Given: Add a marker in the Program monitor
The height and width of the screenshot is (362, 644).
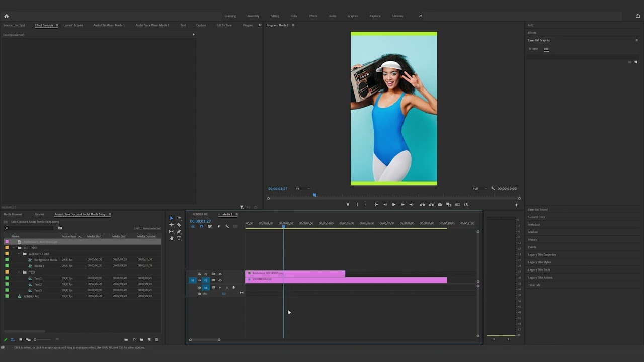Looking at the screenshot, I should 348,205.
